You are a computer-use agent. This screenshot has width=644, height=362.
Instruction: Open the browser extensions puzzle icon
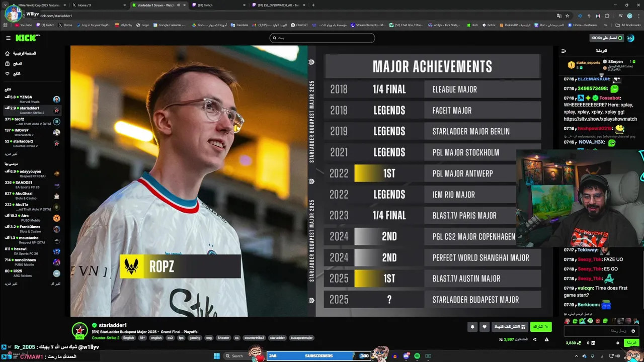tap(607, 16)
